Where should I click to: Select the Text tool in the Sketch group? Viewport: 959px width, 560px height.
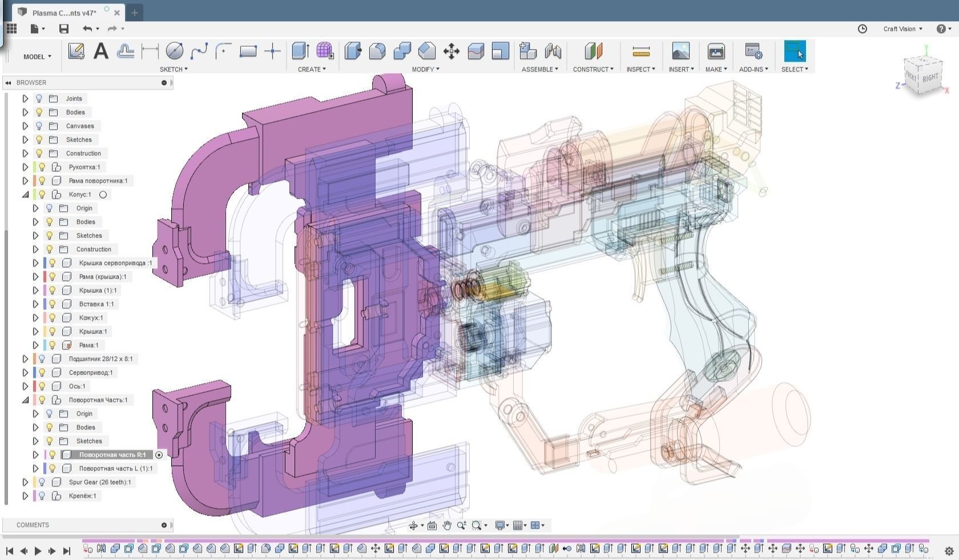click(101, 51)
